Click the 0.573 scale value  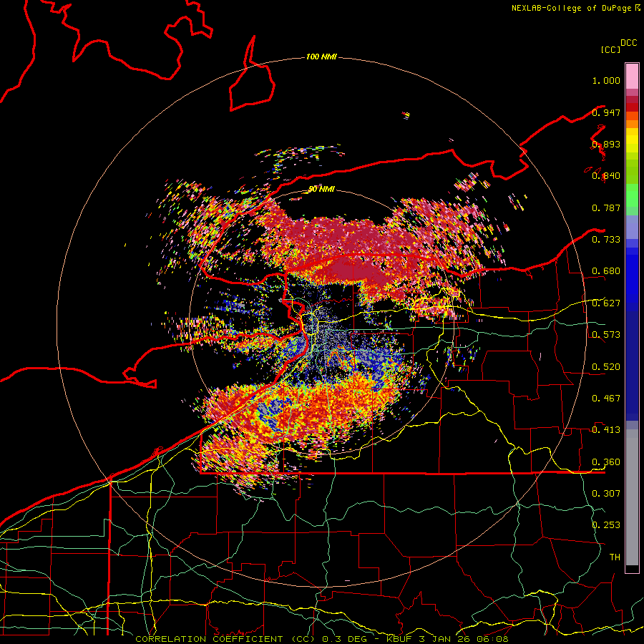pos(606,335)
